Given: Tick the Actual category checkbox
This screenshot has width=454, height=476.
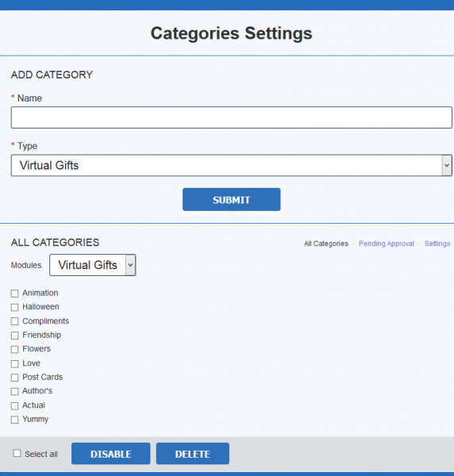Looking at the screenshot, I should tap(14, 406).
